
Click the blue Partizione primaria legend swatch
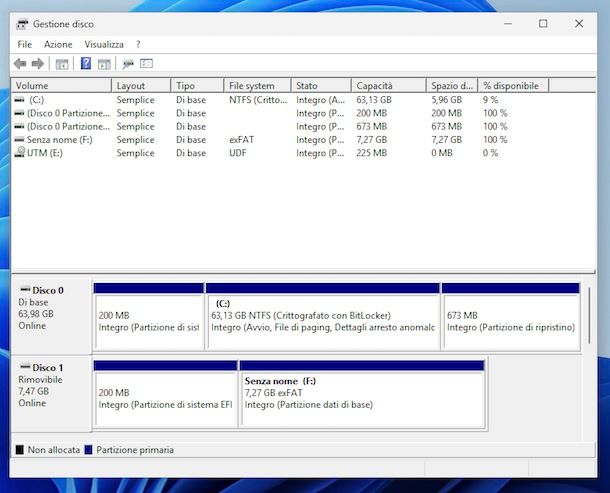coord(89,450)
